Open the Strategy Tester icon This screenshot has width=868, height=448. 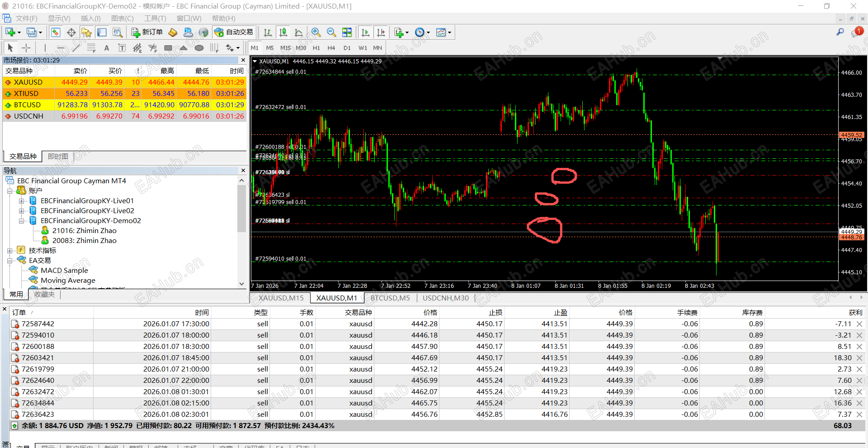[x=118, y=32]
